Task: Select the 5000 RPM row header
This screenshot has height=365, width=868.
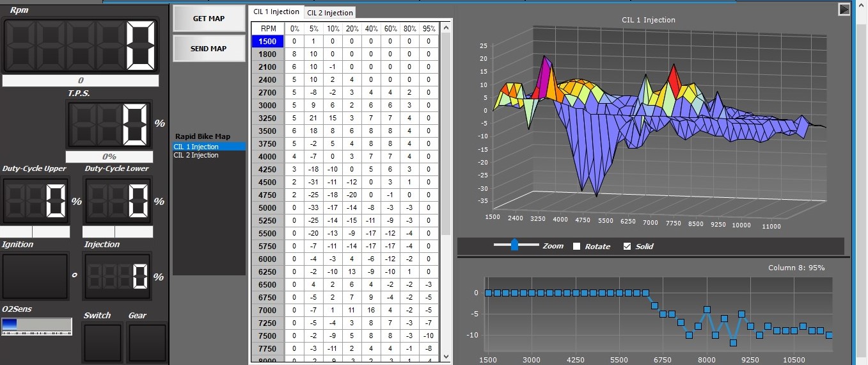Action: pos(268,207)
